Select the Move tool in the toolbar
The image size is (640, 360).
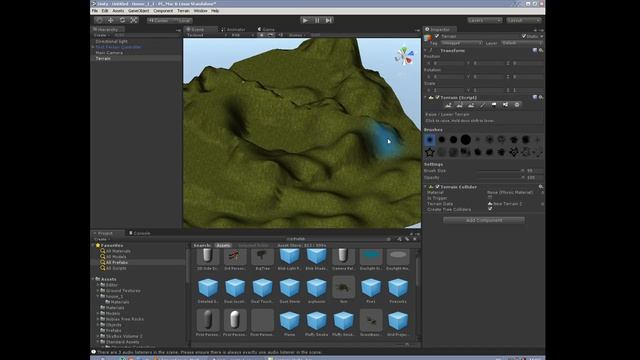[x=111, y=20]
